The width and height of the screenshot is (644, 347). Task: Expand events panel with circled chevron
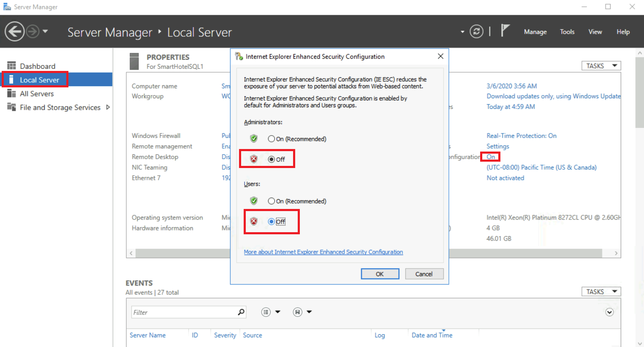(609, 312)
